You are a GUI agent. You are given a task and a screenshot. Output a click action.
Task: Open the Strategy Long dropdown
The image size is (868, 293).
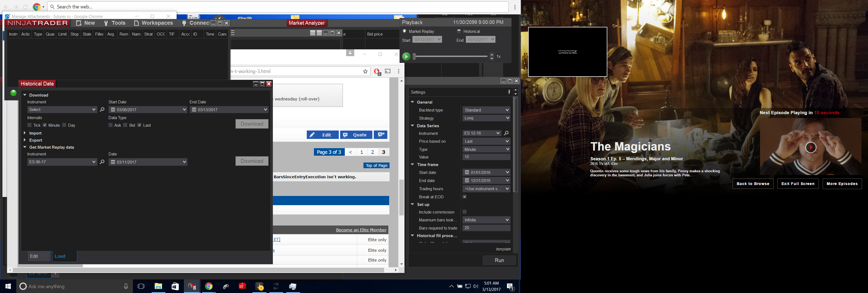(486, 118)
